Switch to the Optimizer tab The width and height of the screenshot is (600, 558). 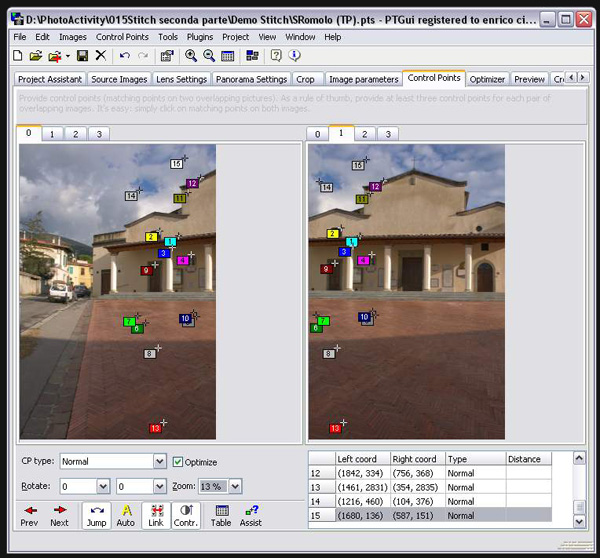(487, 79)
